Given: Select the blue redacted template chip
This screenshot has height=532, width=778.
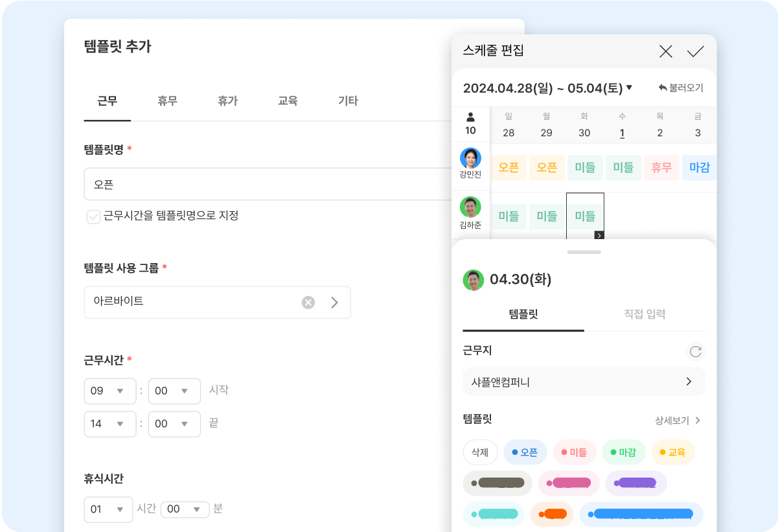Looking at the screenshot, I should coord(641,515).
